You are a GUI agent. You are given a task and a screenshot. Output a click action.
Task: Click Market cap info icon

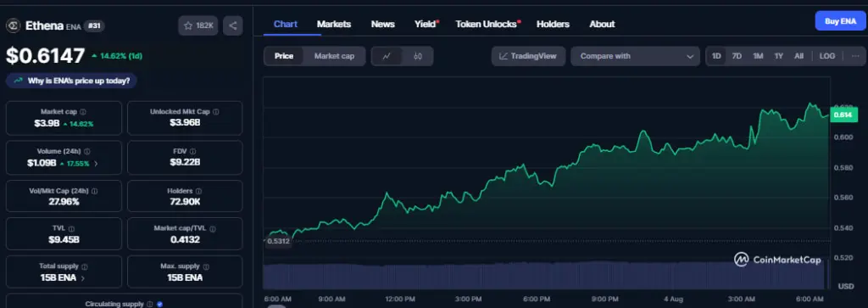coord(83,112)
